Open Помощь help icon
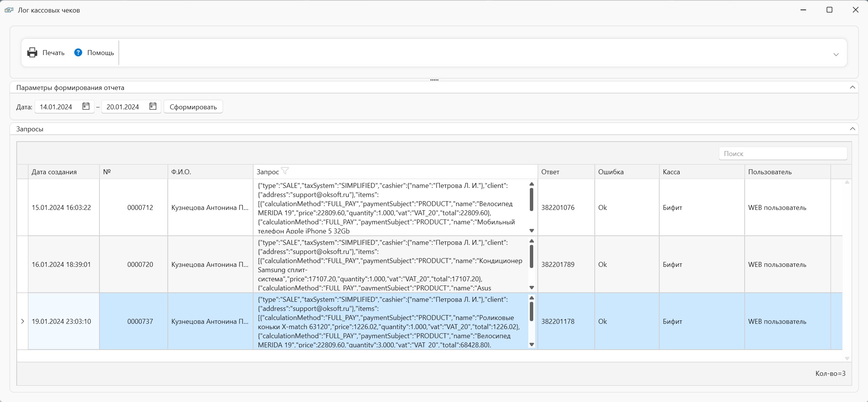The image size is (868, 402). [78, 52]
